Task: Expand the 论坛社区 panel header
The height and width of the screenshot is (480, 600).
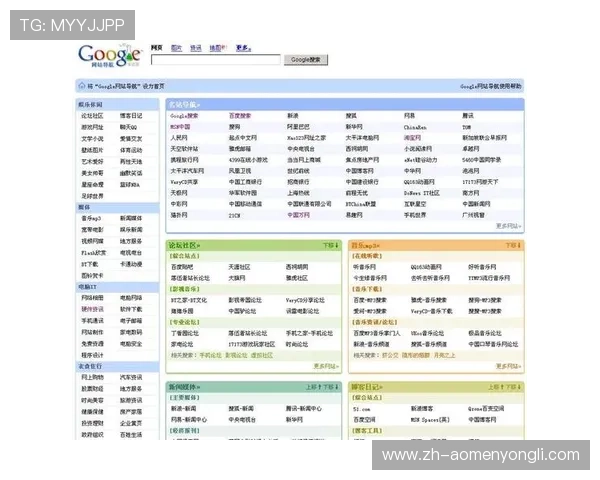Action: pyautogui.click(x=184, y=245)
